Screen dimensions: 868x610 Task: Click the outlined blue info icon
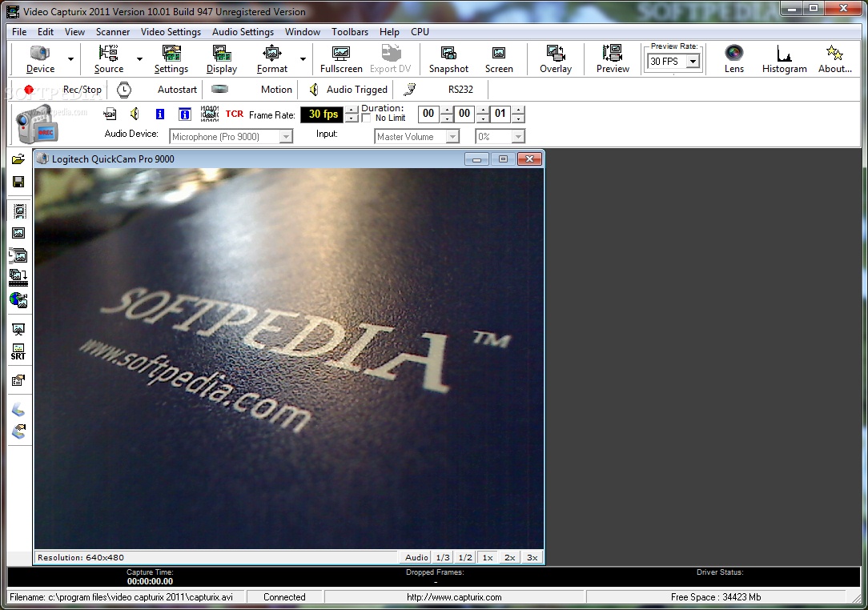pyautogui.click(x=185, y=114)
